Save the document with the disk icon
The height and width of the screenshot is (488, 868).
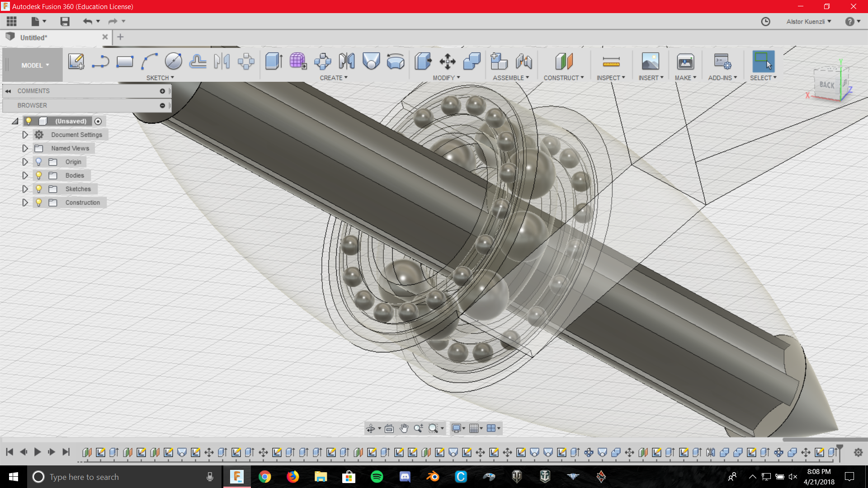click(x=65, y=21)
